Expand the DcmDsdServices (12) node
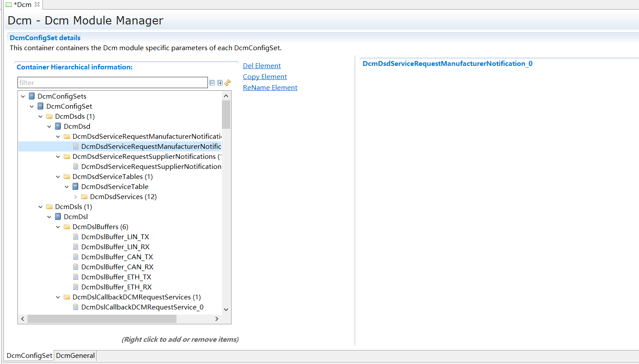Screen dimensions: 639x364 pos(76,197)
